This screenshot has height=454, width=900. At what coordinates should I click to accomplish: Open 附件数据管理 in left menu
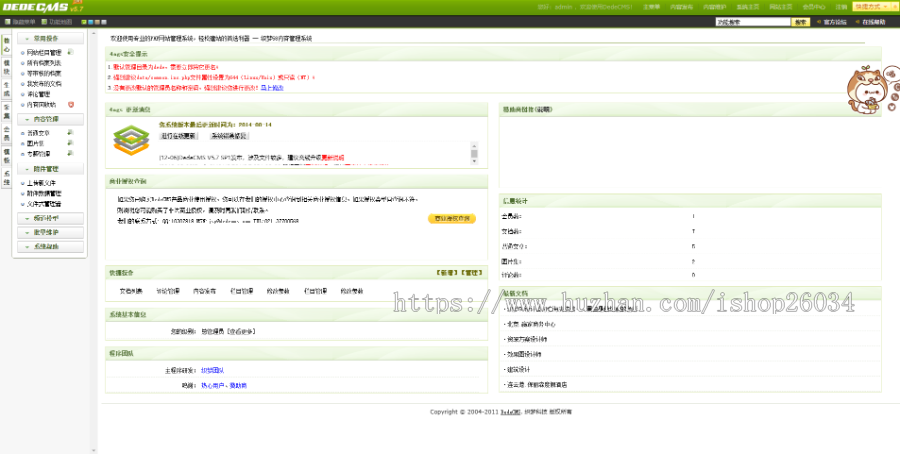click(x=44, y=193)
